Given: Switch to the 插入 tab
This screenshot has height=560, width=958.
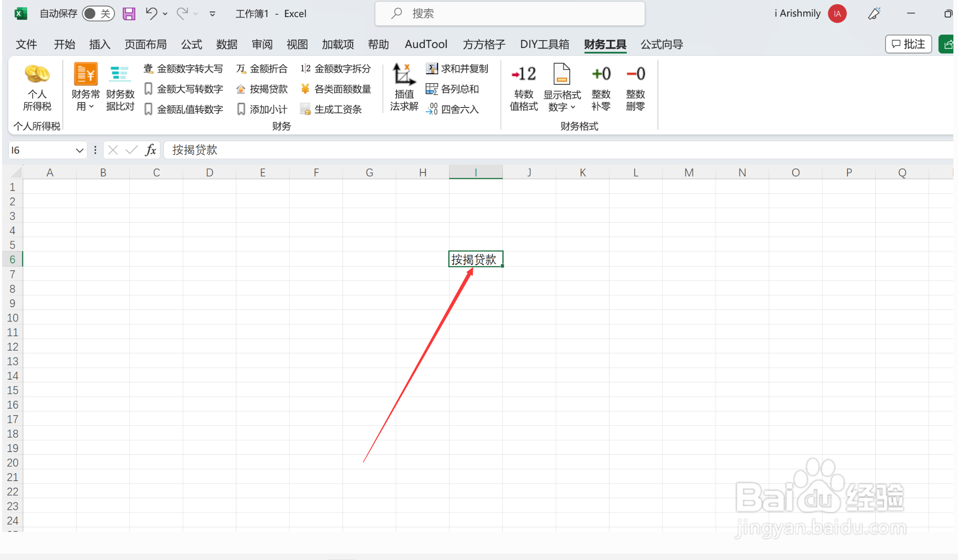Looking at the screenshot, I should coord(100,44).
